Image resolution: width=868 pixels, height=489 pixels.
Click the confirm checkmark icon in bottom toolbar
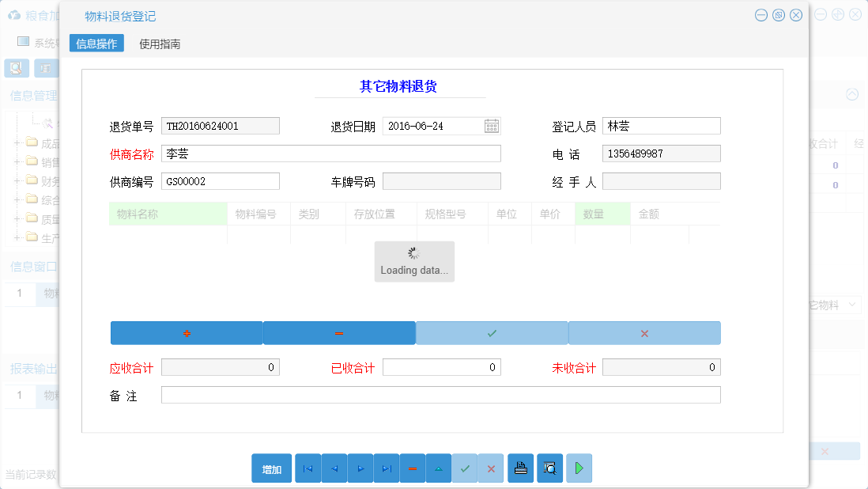(465, 468)
